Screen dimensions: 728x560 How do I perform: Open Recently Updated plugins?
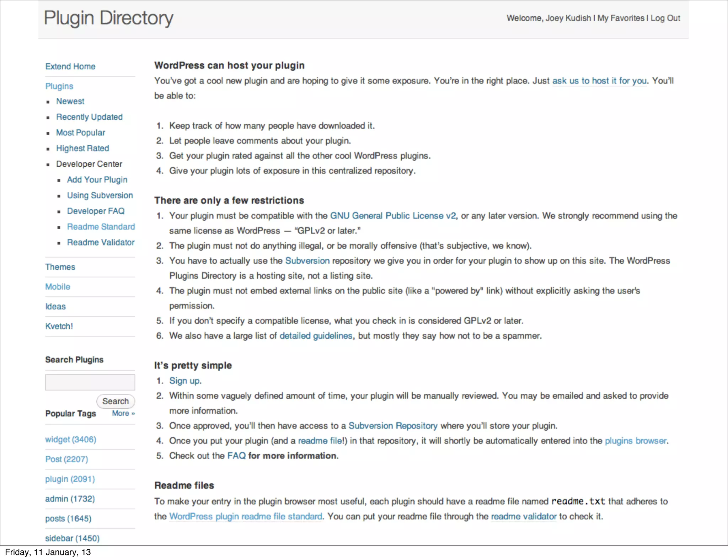tap(89, 117)
